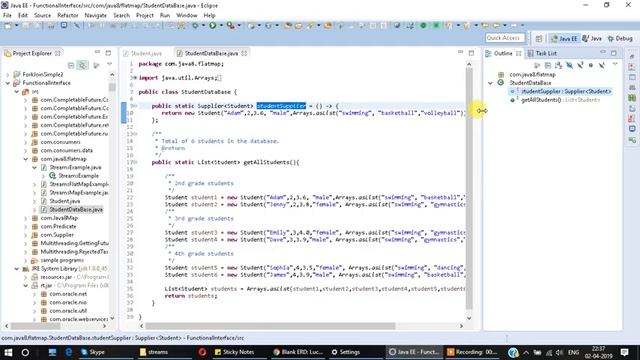
Task: Switch to Debug perspective
Action: [620, 38]
